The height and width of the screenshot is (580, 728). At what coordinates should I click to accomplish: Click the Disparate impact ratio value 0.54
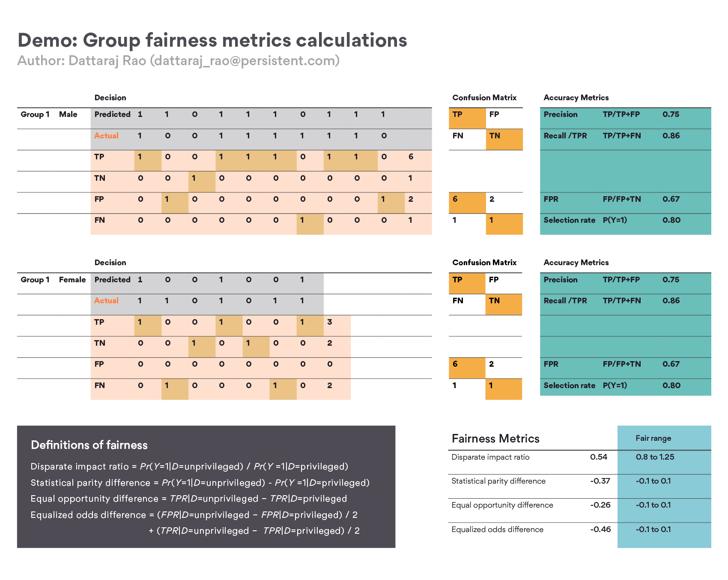[599, 457]
